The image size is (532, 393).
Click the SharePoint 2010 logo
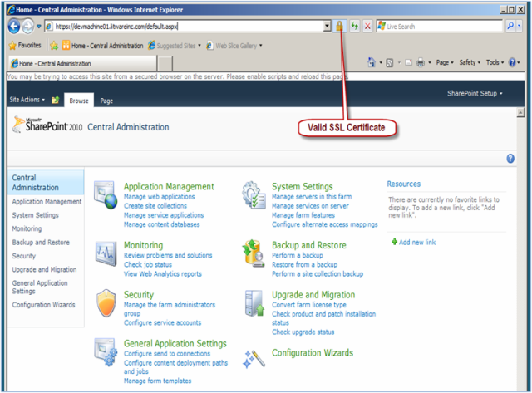(x=47, y=125)
